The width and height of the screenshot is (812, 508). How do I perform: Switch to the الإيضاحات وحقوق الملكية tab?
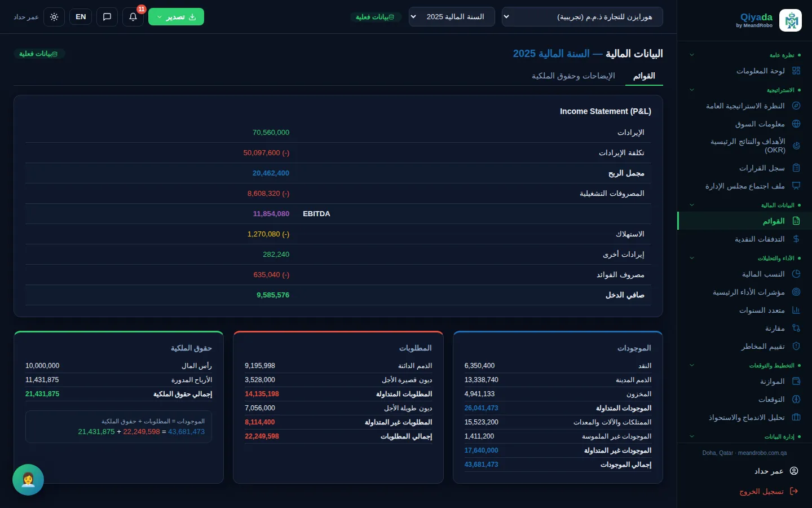point(573,76)
